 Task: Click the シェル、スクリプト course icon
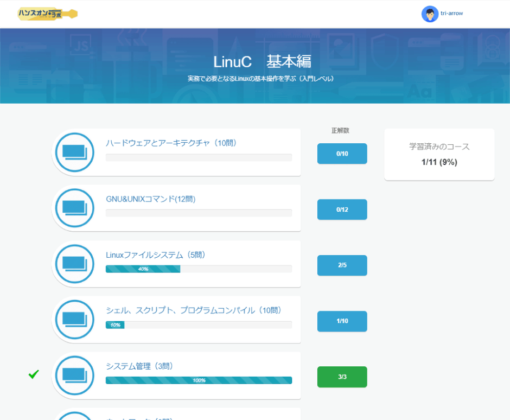pyautogui.click(x=75, y=320)
